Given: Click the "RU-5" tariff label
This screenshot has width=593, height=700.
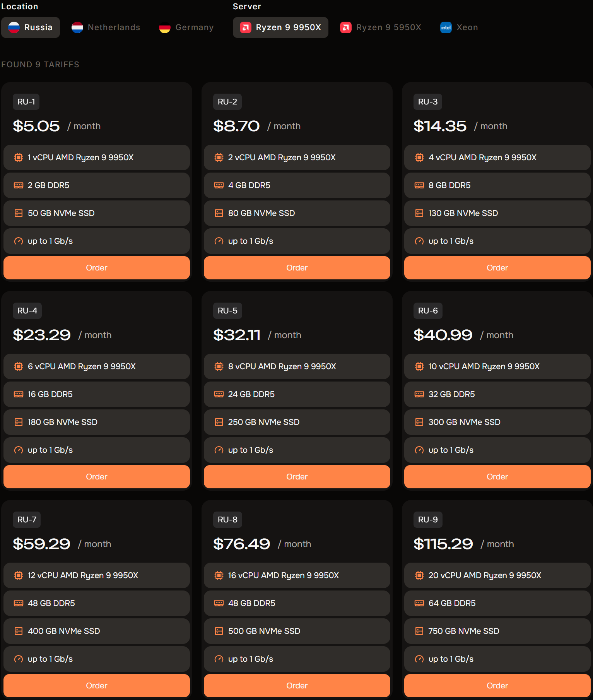Looking at the screenshot, I should coord(227,311).
